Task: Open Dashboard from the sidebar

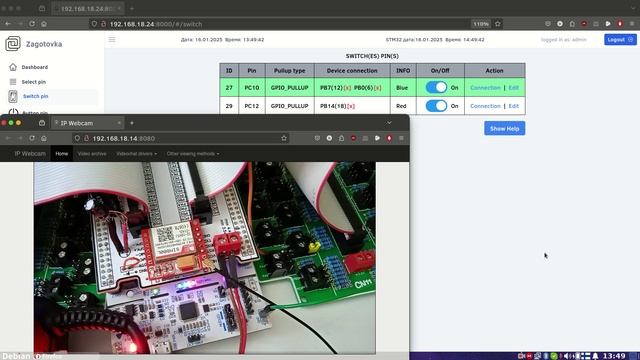Action: click(35, 67)
